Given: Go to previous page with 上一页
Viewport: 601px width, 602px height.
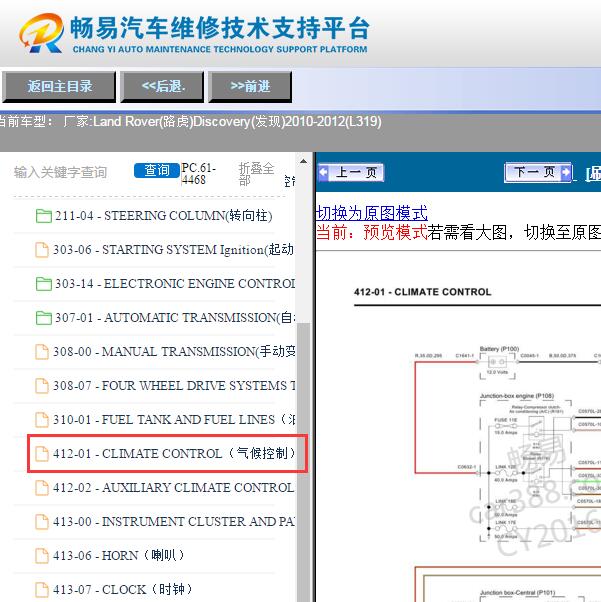Looking at the screenshot, I should click(351, 172).
